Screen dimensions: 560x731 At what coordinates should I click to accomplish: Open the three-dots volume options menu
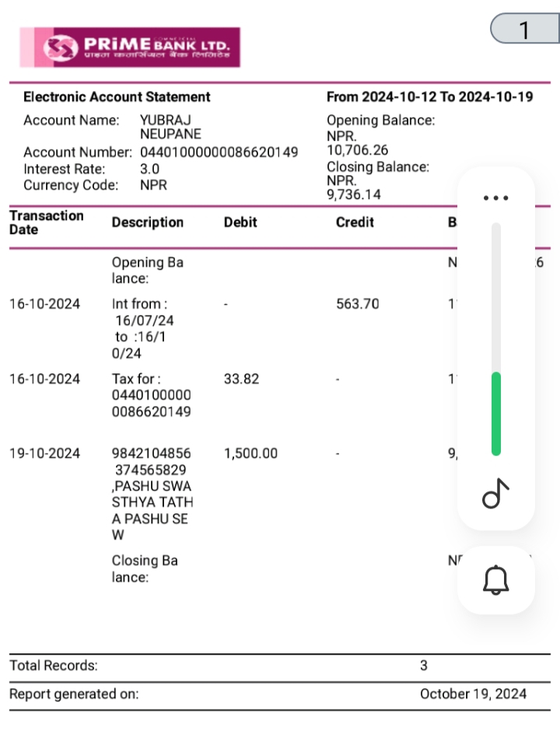(495, 198)
